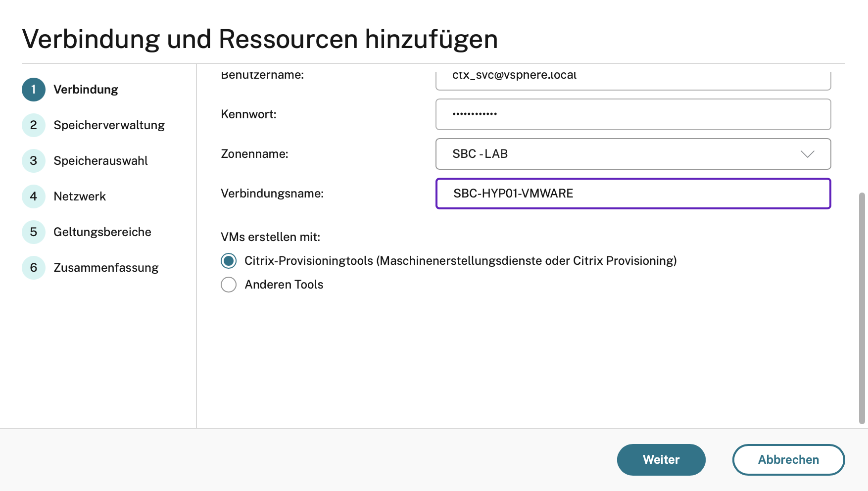Click the step 1 circle icon

(34, 90)
